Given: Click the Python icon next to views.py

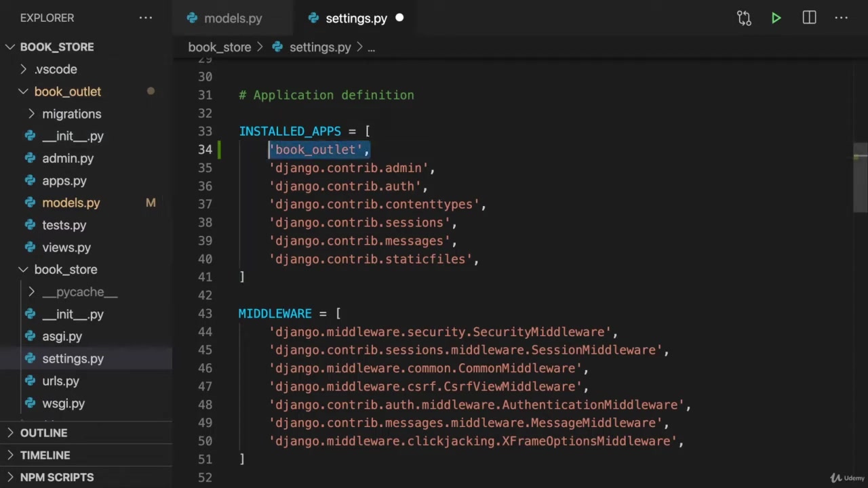Looking at the screenshot, I should tap(30, 247).
